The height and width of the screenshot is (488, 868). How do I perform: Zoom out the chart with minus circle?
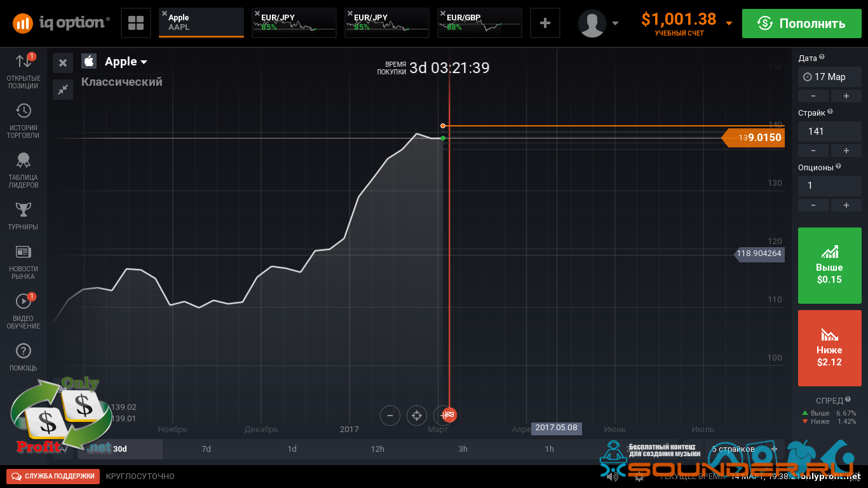[x=390, y=416]
